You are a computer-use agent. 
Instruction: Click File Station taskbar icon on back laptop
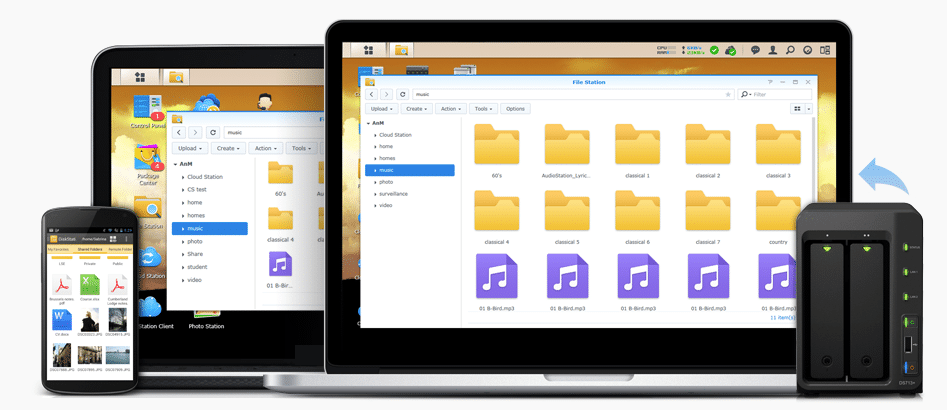[176, 77]
